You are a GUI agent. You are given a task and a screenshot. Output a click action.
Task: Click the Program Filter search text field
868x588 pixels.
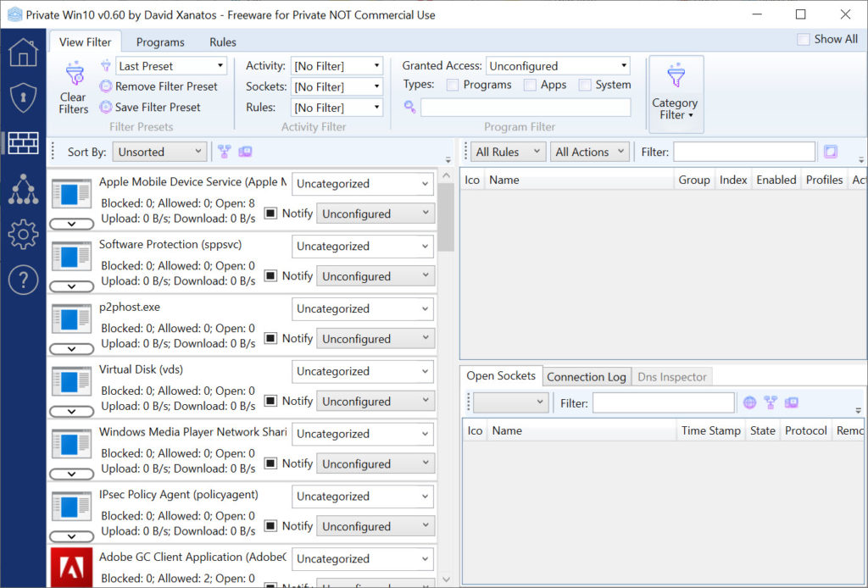[526, 108]
